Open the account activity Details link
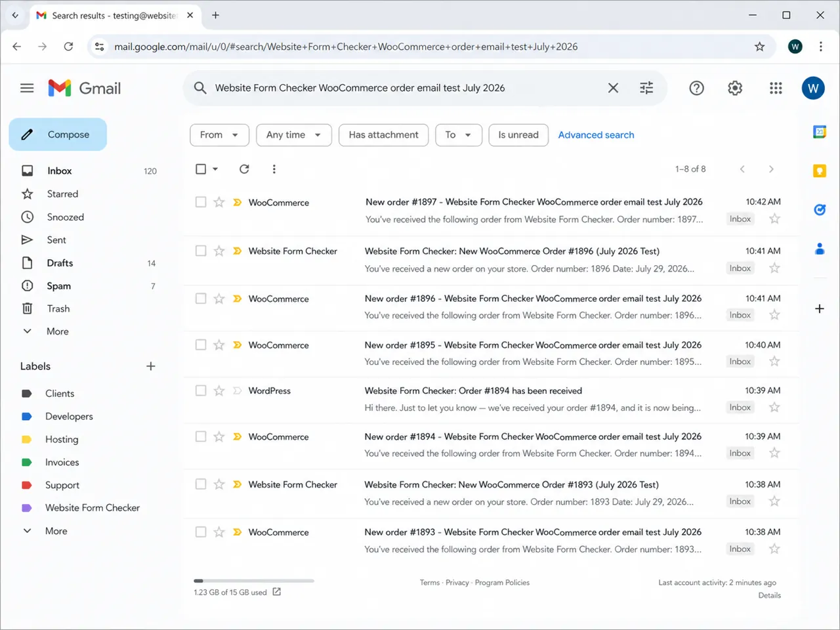The width and height of the screenshot is (840, 630). point(769,595)
